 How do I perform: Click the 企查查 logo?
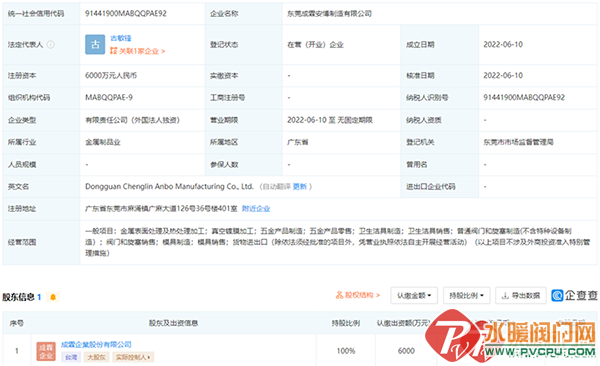click(x=574, y=295)
